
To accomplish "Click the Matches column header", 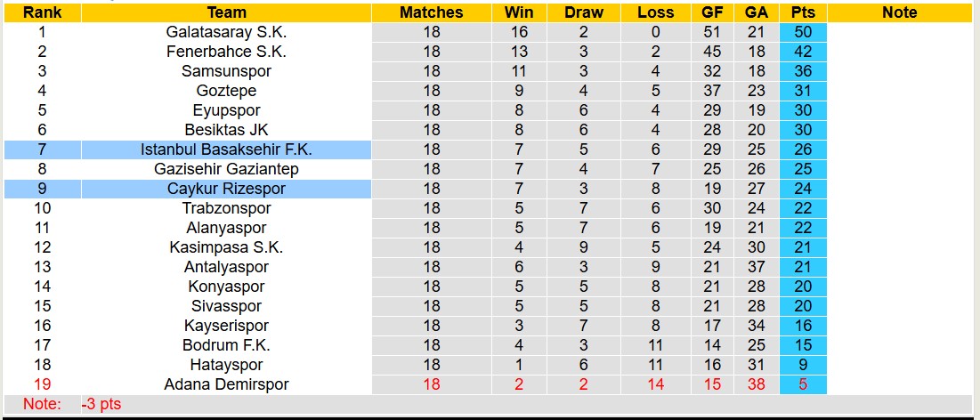I will [432, 12].
